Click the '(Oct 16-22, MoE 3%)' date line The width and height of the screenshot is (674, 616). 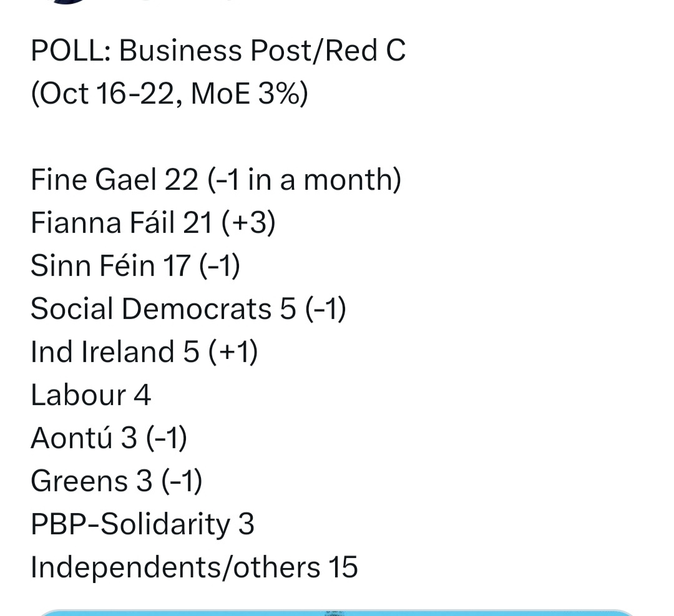pos(169,93)
